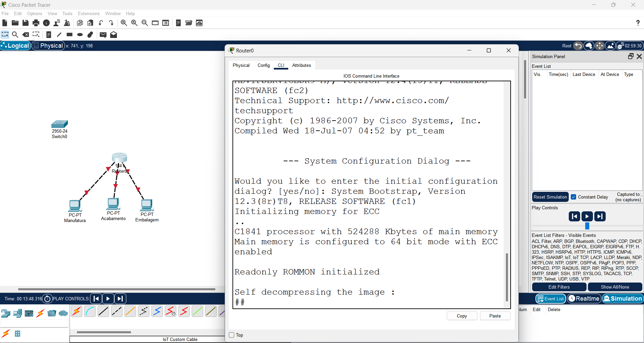Open the File menu
Image resolution: width=644 pixels, height=343 pixels.
coord(5,13)
